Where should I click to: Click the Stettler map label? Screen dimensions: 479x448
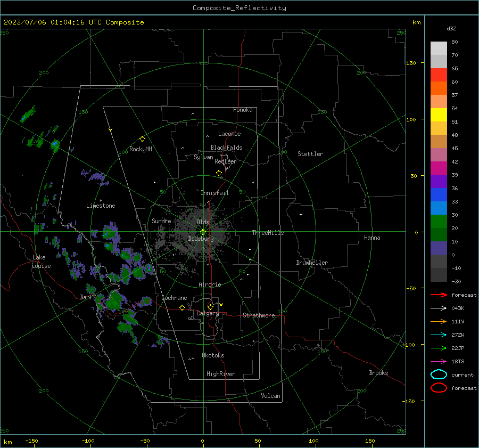(x=310, y=154)
